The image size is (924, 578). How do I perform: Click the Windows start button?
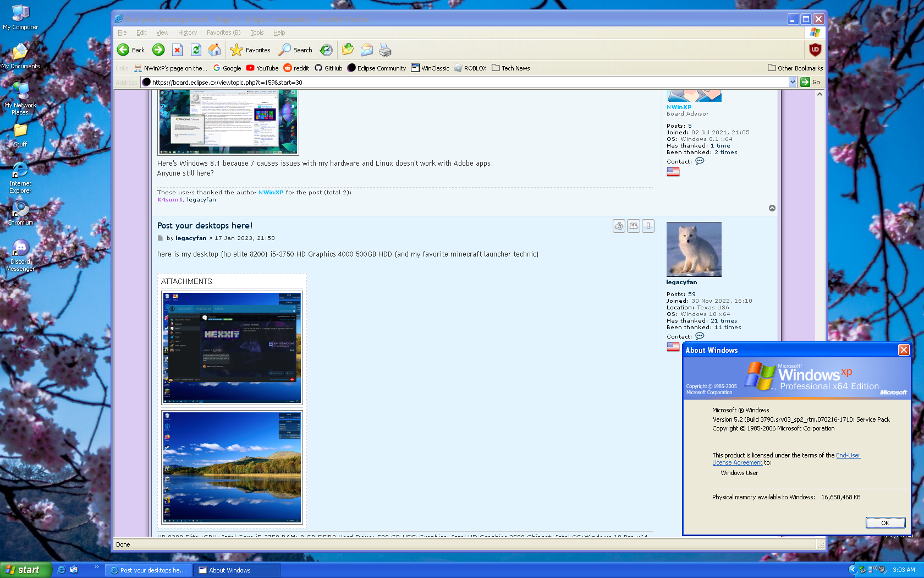25,570
